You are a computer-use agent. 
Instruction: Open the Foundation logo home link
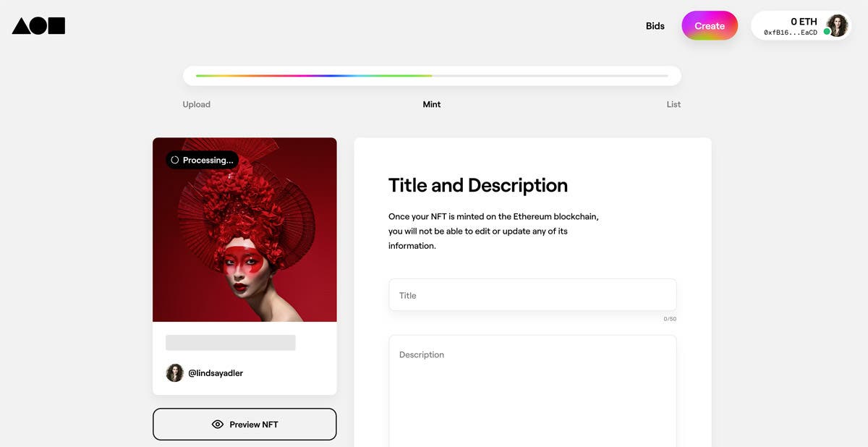pos(38,26)
